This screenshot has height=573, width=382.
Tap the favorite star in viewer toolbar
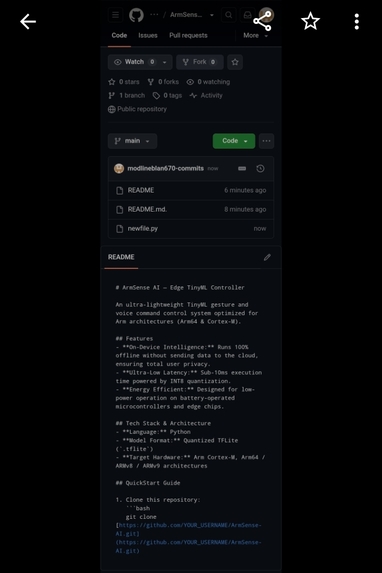310,21
